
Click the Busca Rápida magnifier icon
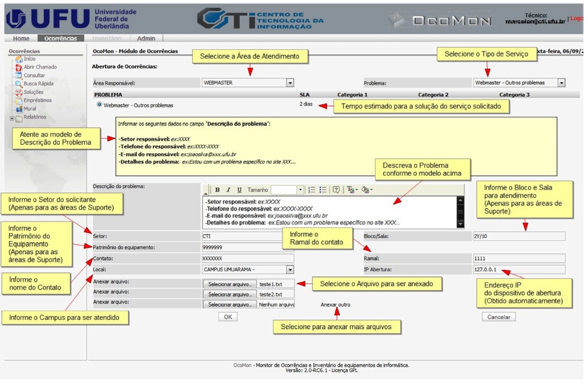tap(19, 84)
